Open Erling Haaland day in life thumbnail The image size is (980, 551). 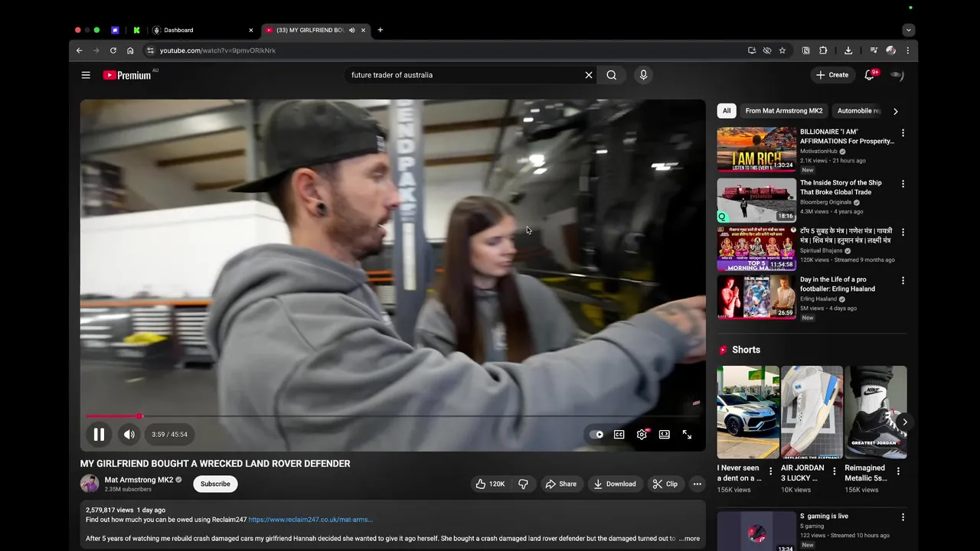click(756, 296)
